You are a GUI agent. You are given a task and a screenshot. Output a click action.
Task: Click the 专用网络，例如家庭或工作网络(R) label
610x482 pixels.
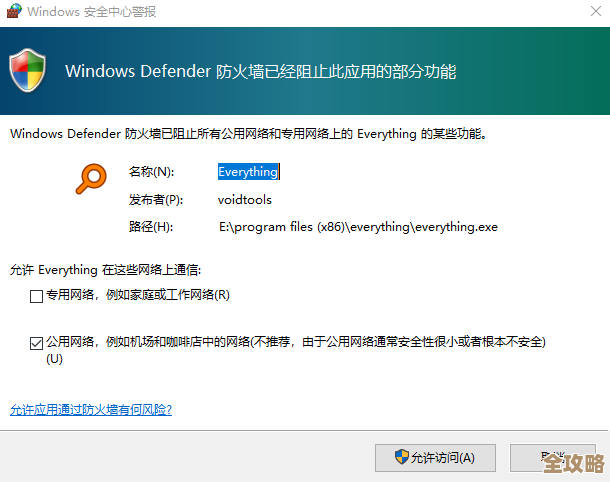tap(138, 295)
